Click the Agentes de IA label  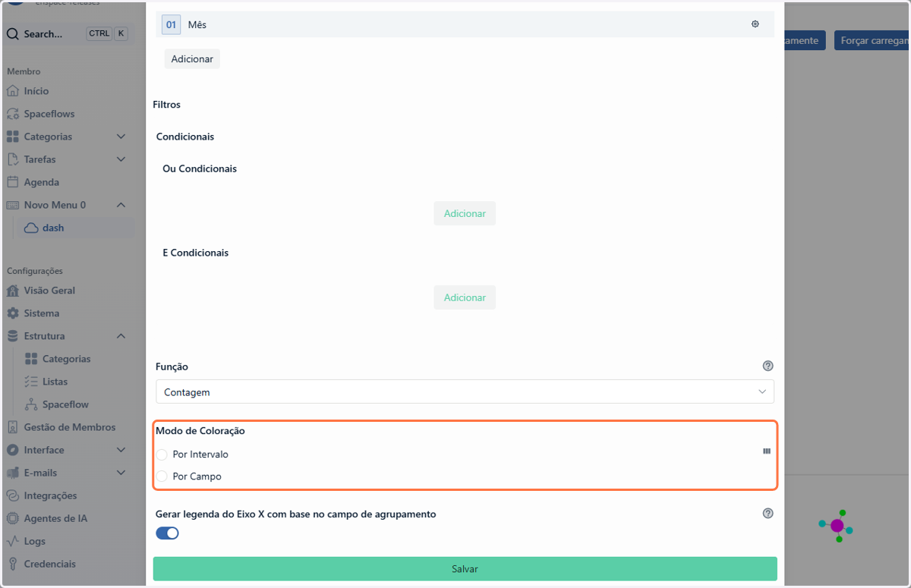[55, 518]
